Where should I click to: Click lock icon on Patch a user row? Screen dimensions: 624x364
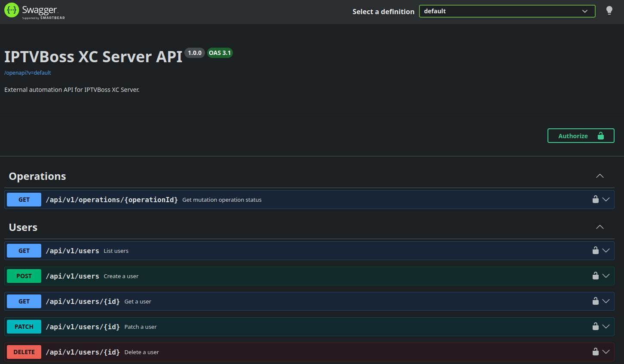pos(596,326)
